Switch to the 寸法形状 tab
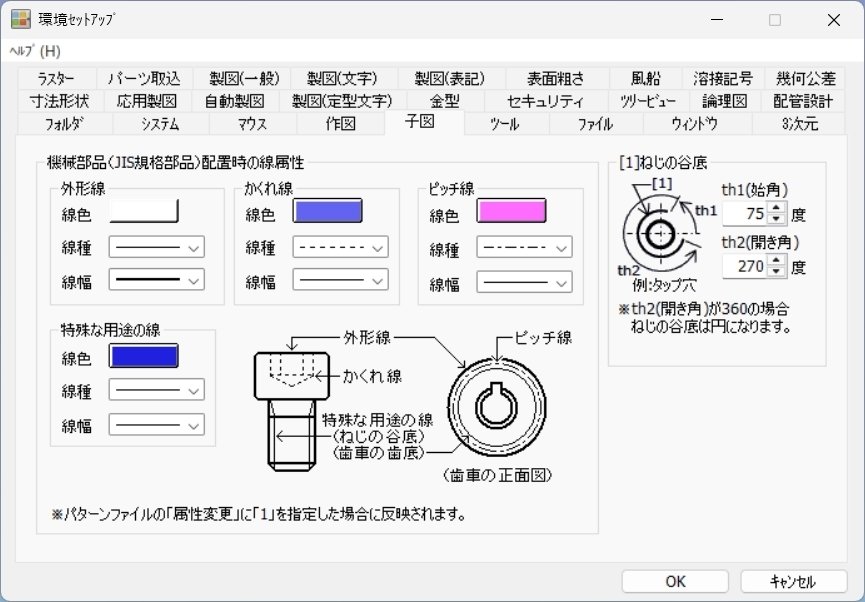This screenshot has height=602, width=865. click(x=60, y=101)
